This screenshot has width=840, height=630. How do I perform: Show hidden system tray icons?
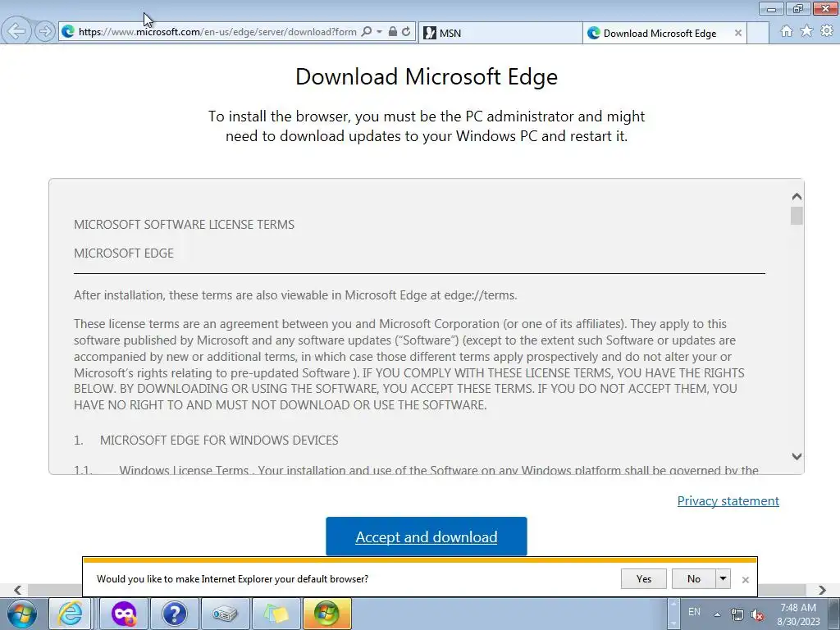(717, 614)
